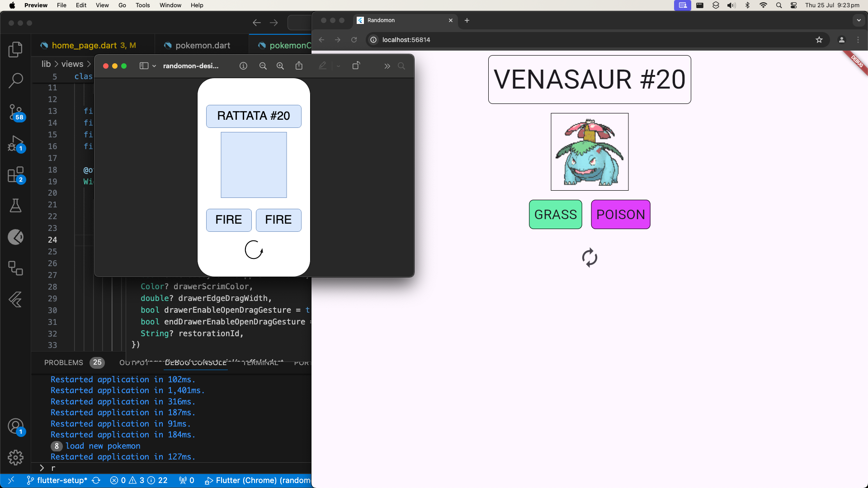Open the Accounts icon in activity bar

tap(16, 426)
